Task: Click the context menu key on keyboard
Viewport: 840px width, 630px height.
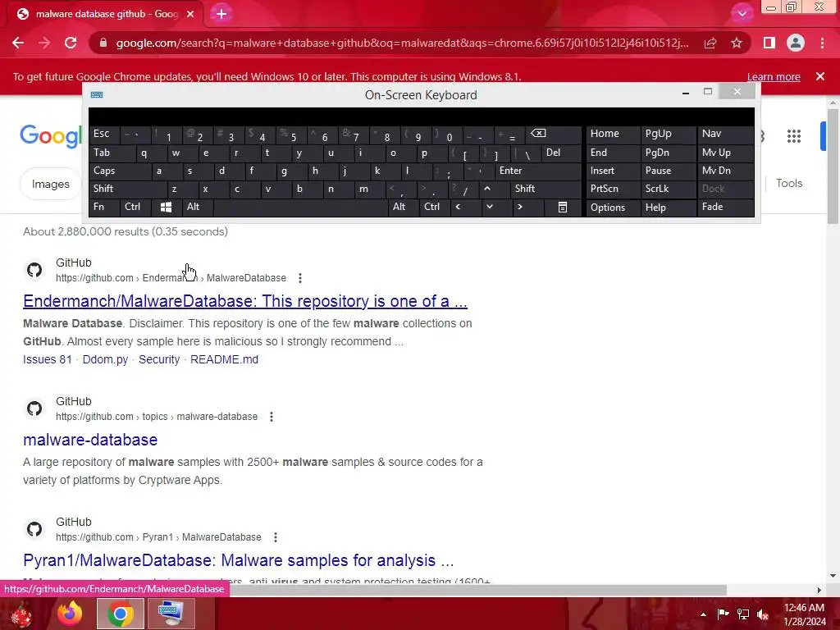Action: click(x=563, y=208)
